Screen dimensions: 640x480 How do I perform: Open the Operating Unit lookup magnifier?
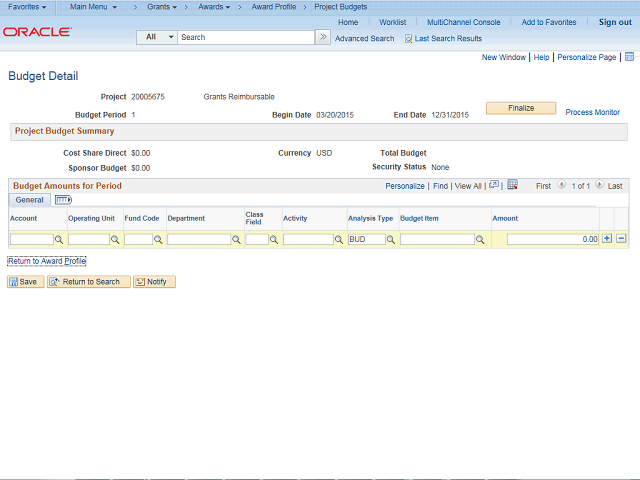115,240
